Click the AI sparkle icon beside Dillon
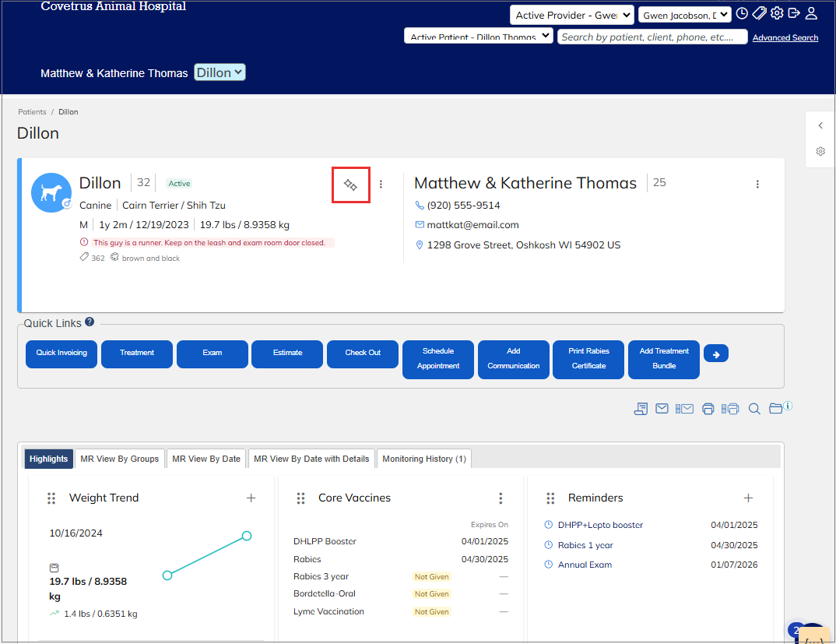The image size is (836, 644). (x=350, y=185)
